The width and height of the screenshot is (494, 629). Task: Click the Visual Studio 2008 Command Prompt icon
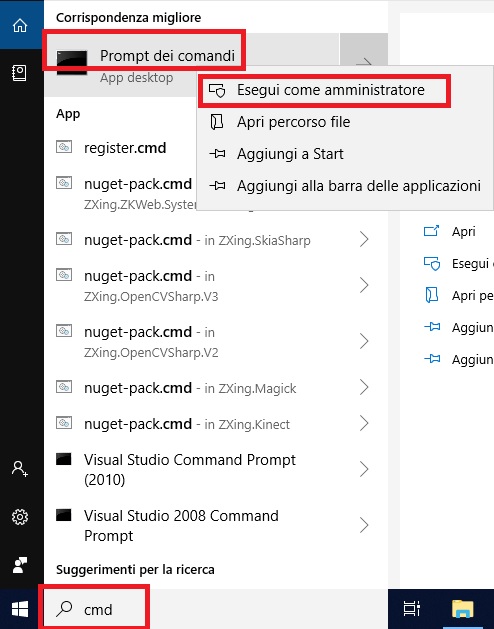pyautogui.click(x=63, y=515)
